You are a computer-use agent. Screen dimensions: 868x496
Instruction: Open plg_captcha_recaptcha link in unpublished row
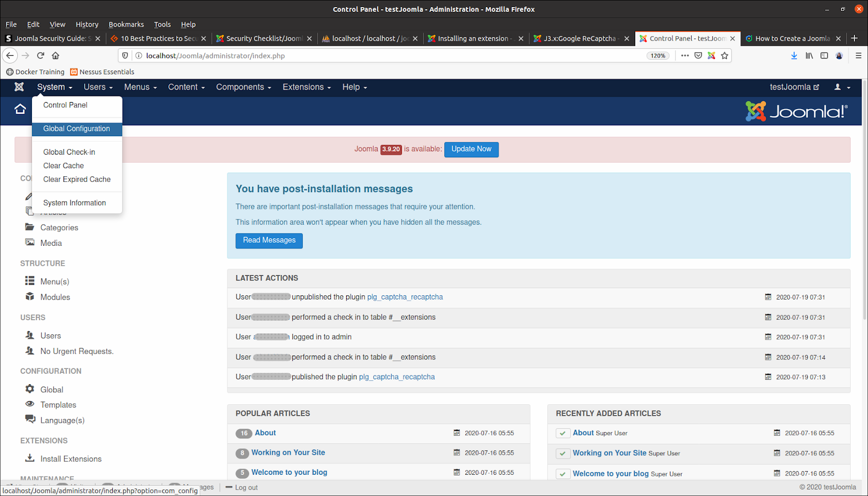[x=405, y=297]
